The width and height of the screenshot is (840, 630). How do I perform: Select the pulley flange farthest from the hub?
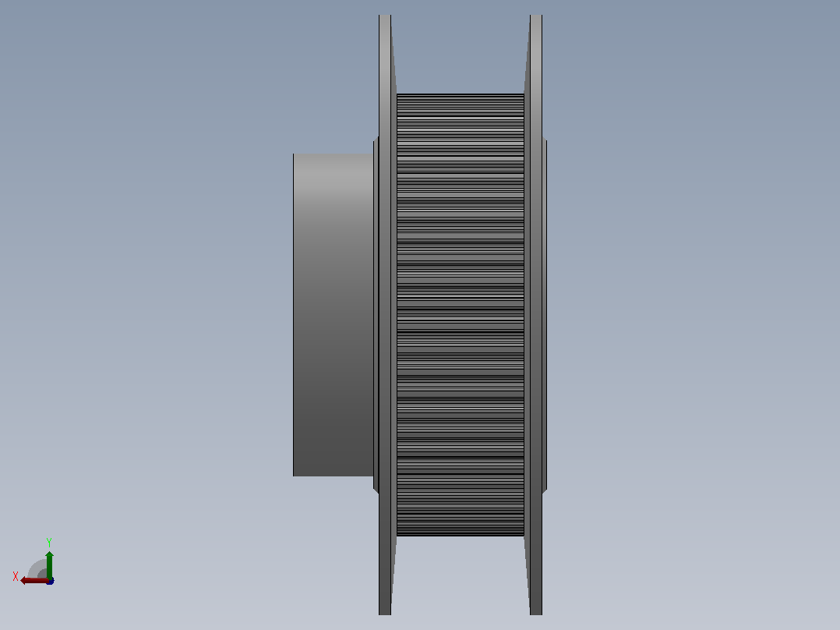[x=535, y=315]
